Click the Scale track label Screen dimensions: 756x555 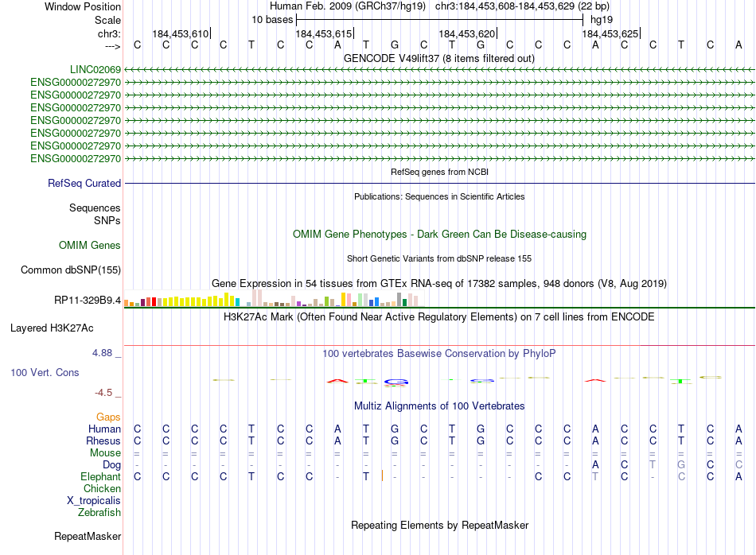(x=107, y=20)
